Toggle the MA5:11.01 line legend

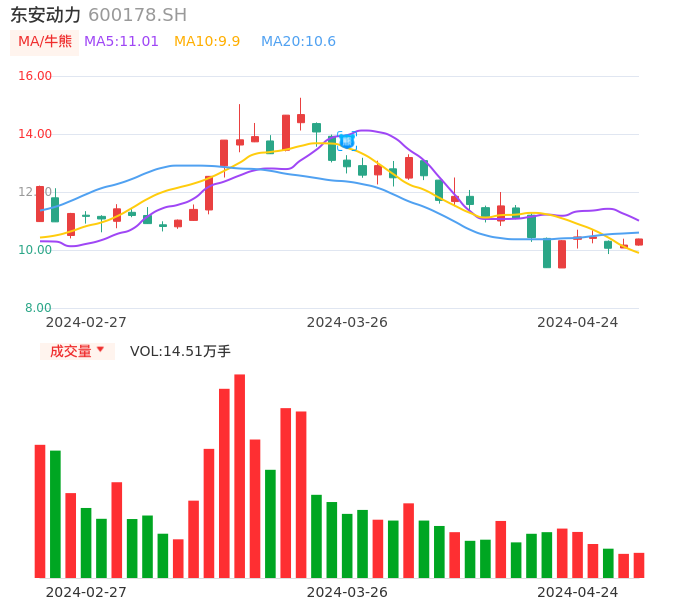pos(121,42)
